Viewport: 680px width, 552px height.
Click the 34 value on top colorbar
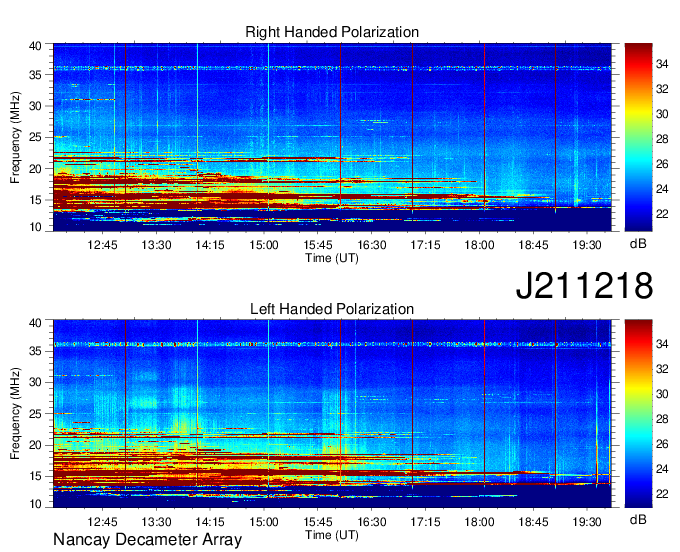tap(662, 64)
